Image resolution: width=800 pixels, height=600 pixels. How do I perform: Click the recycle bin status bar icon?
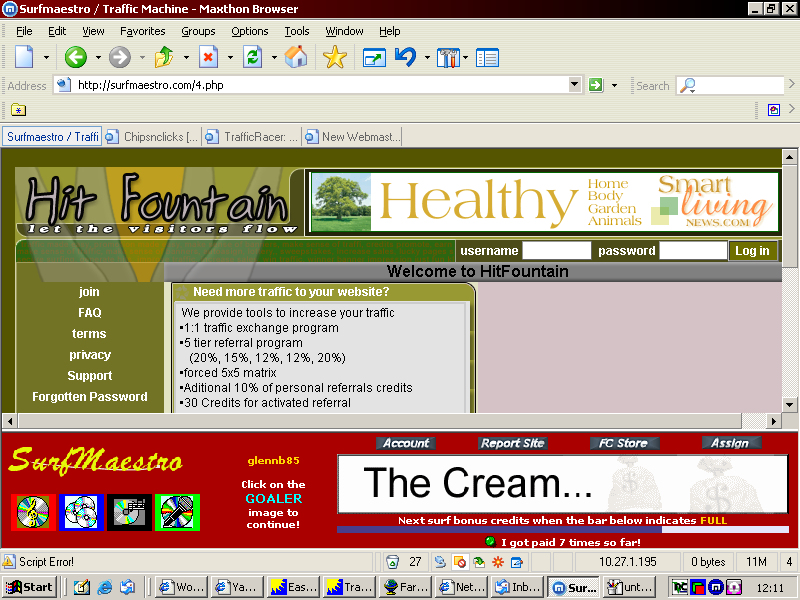[392, 562]
